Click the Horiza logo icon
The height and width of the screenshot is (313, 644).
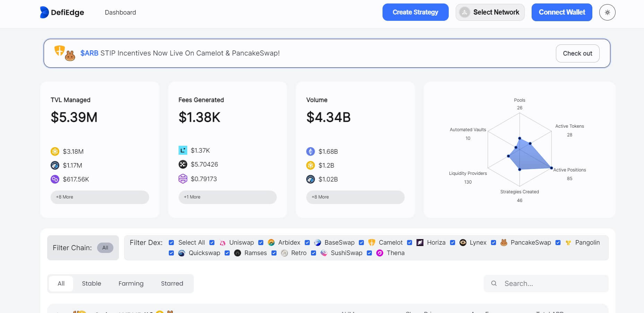click(x=420, y=243)
